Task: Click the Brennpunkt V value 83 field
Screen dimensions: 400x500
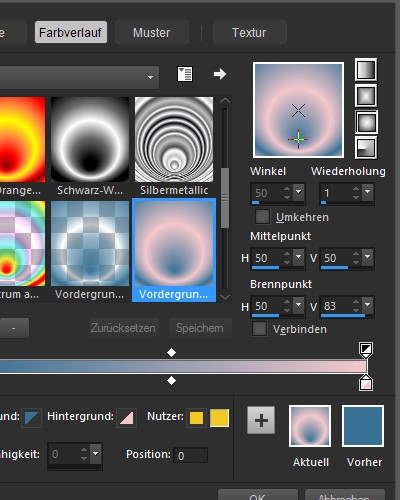Action: pos(335,306)
